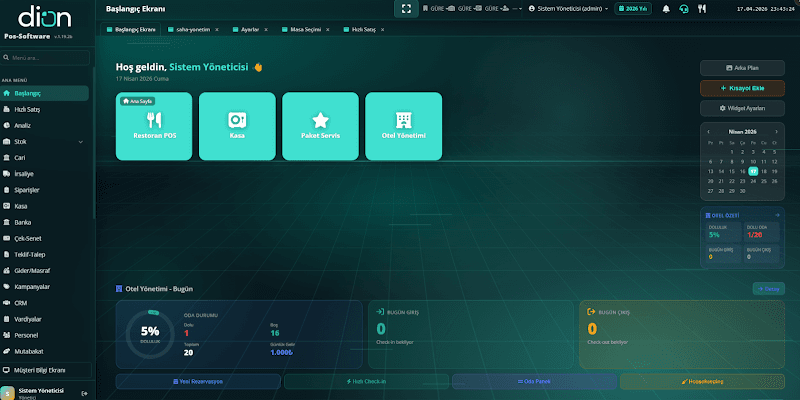Click the Kısayol Ekle button
This screenshot has width=800, height=400.
742,88
